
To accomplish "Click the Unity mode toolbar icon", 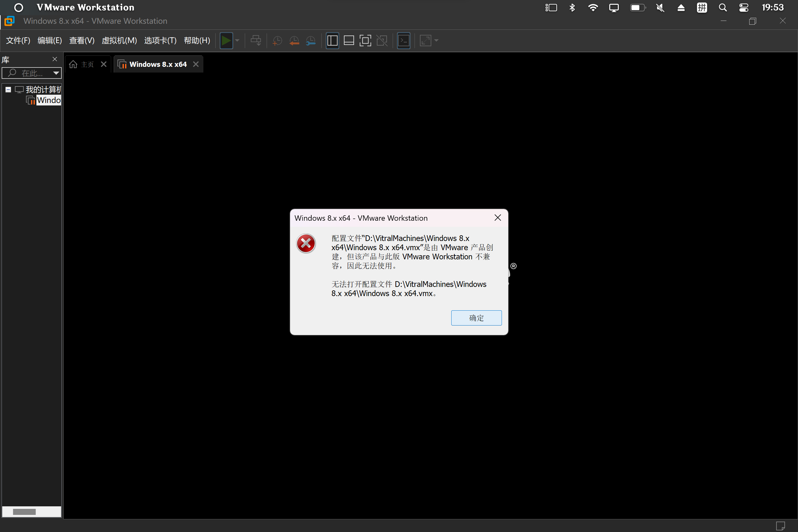I will [x=382, y=41].
